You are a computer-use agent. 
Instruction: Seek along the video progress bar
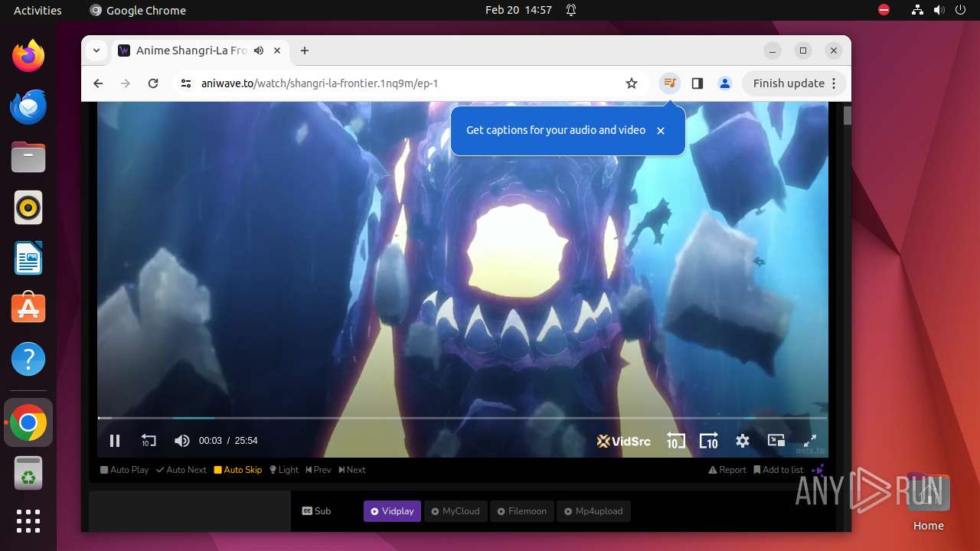coord(462,418)
